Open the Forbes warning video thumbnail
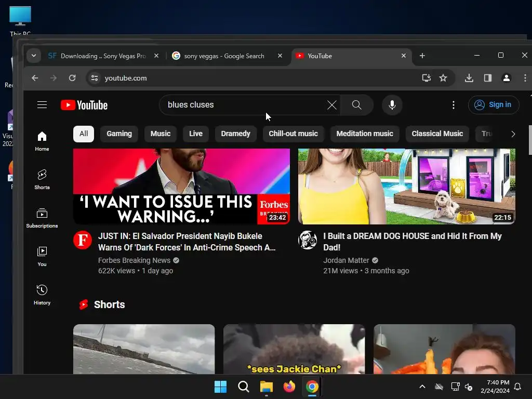The width and height of the screenshot is (532, 399). pos(181,187)
